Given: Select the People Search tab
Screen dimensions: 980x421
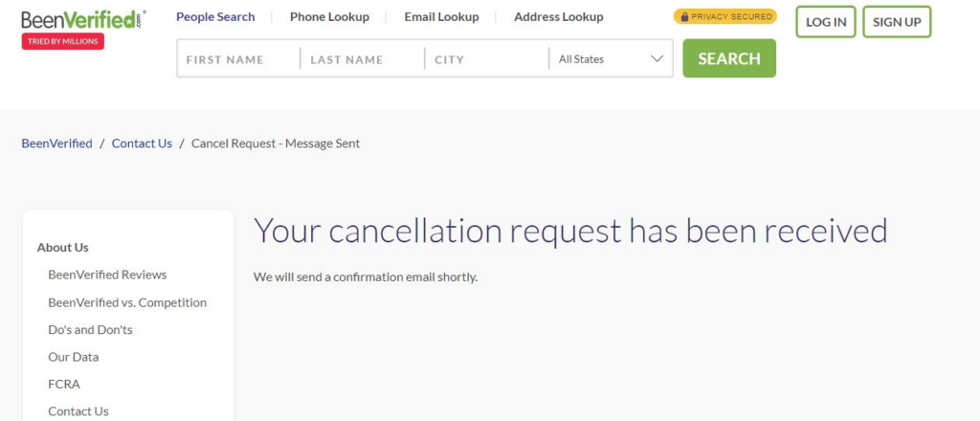Looking at the screenshot, I should pyautogui.click(x=215, y=17).
